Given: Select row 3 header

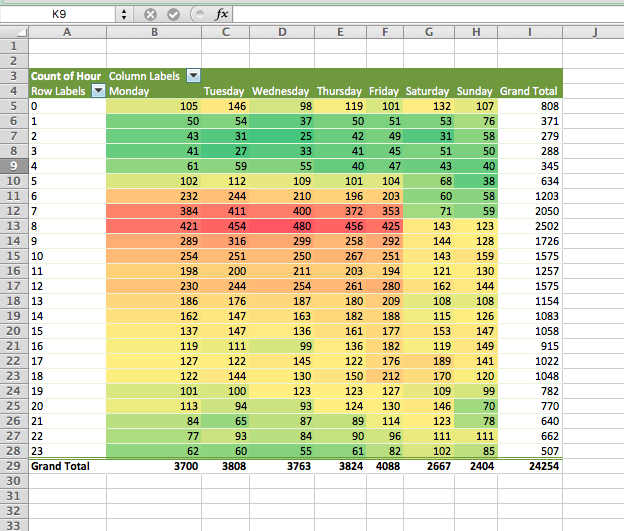Looking at the screenshot, I should tap(14, 76).
